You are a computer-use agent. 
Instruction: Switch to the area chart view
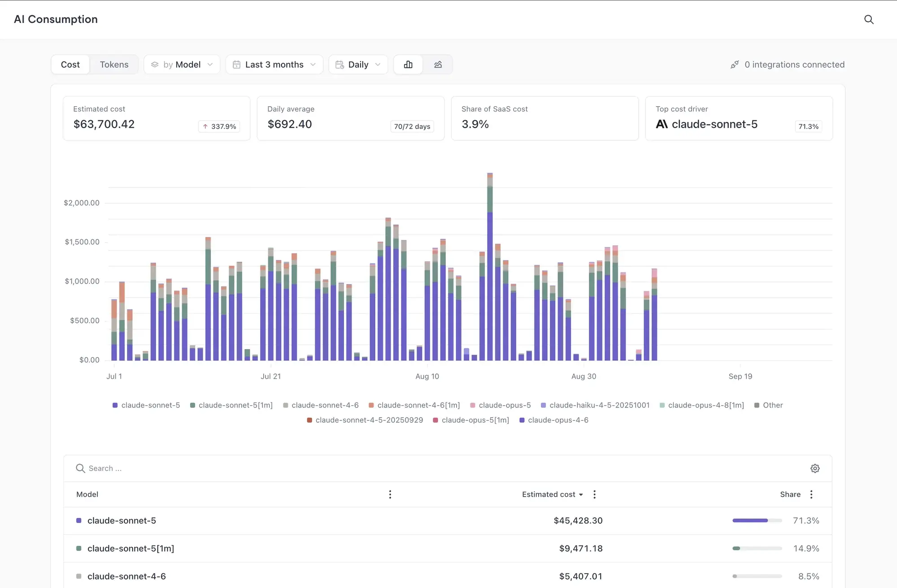[x=438, y=65]
